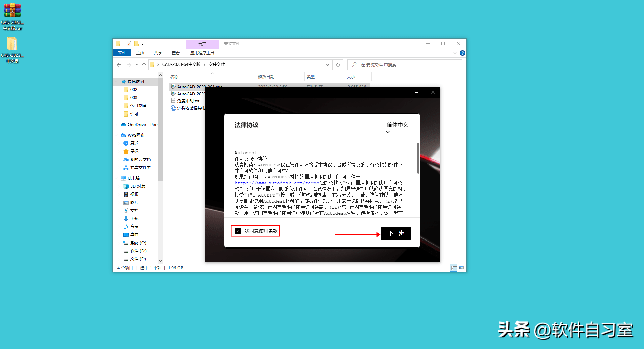
Task: Check the agree to terms checkbox
Action: [238, 231]
